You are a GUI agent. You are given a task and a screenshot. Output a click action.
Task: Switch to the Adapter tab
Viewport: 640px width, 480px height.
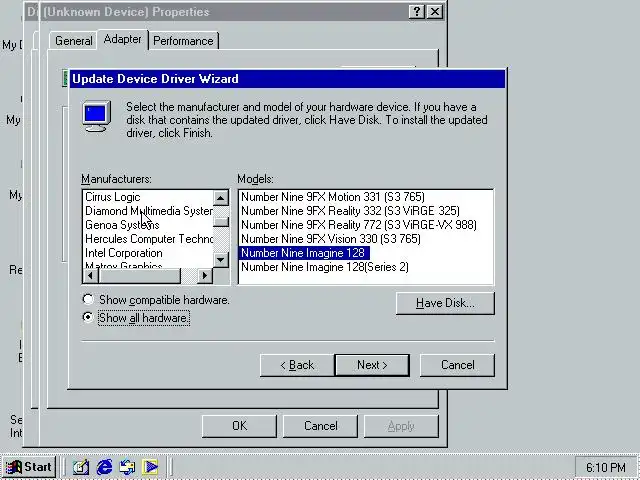tap(122, 40)
